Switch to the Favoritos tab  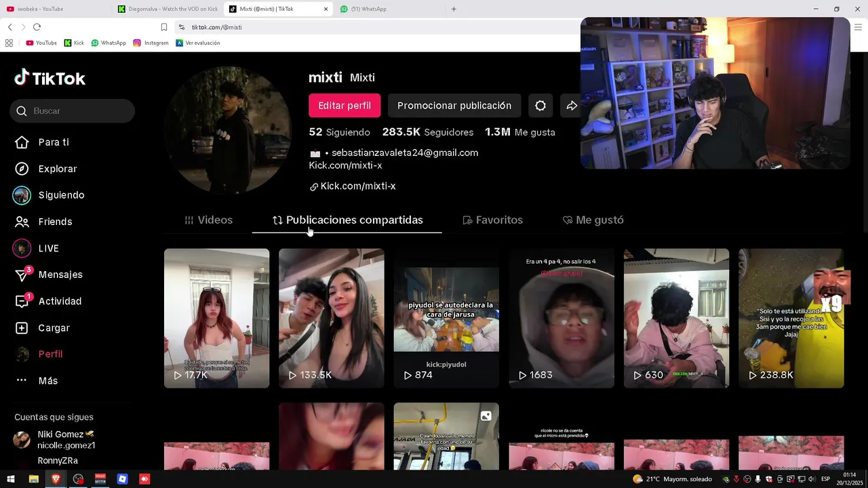coord(493,220)
